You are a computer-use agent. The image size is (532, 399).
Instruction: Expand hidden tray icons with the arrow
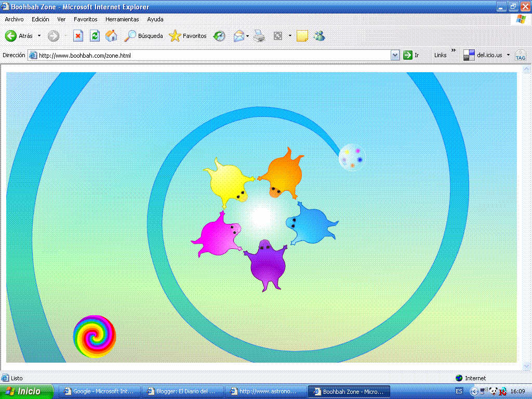pos(474,392)
